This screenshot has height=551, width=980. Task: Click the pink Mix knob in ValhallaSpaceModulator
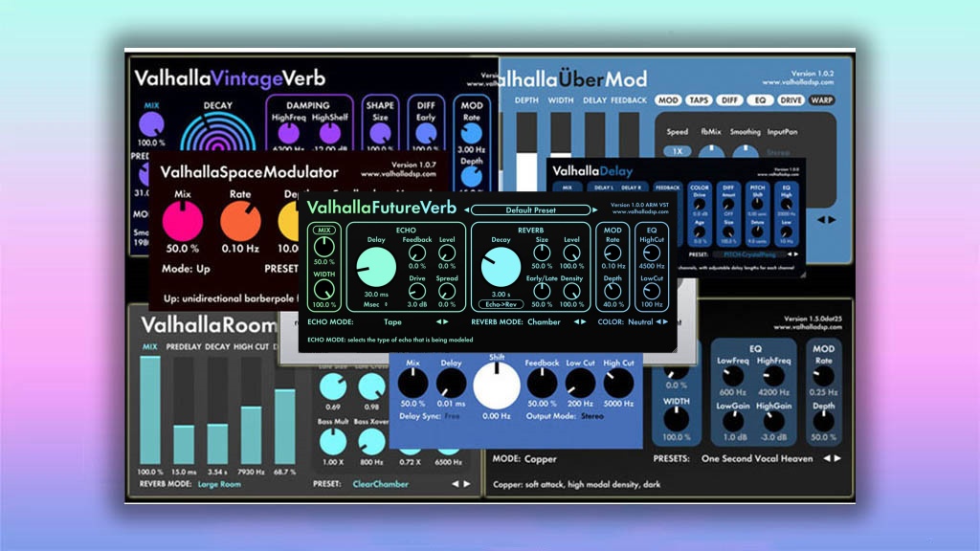click(x=183, y=222)
